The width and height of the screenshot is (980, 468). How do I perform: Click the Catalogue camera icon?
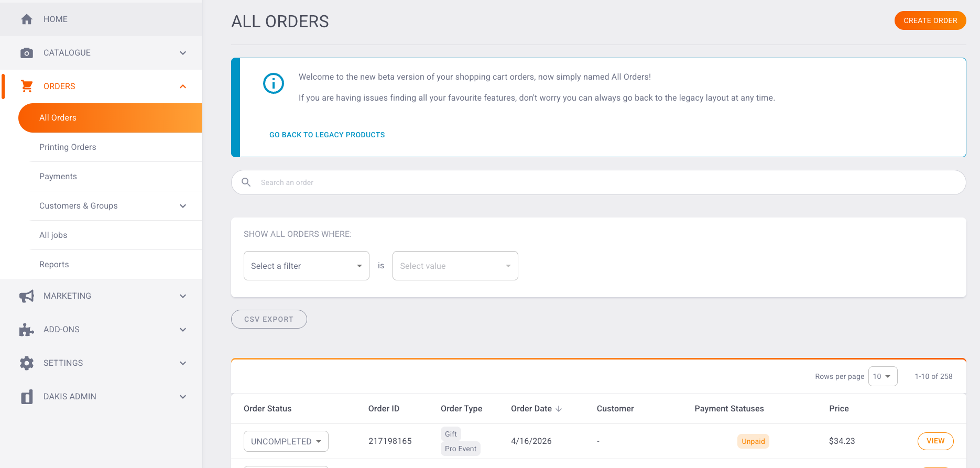point(27,53)
